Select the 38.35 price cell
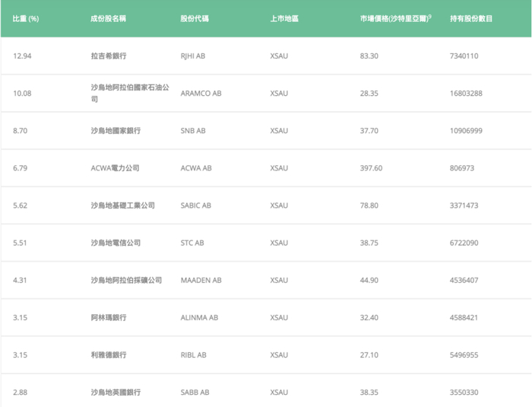Image resolution: width=532 pixels, height=407 pixels. click(x=369, y=393)
